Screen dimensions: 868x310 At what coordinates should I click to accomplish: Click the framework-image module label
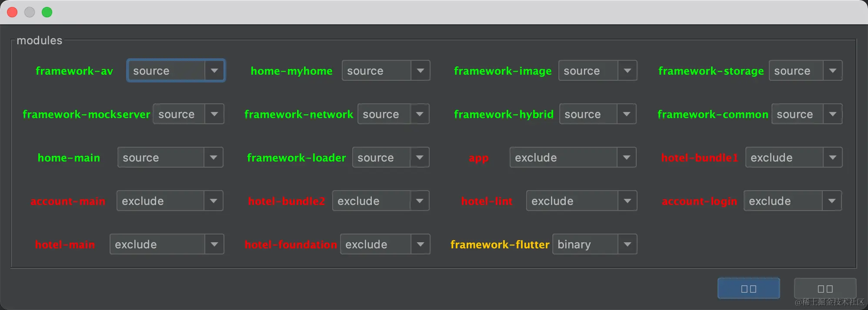(503, 71)
